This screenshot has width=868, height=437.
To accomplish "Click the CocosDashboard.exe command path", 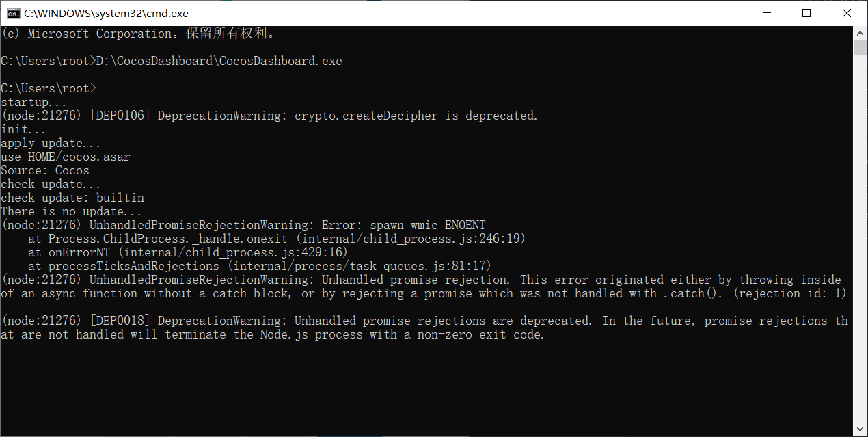I will (219, 61).
